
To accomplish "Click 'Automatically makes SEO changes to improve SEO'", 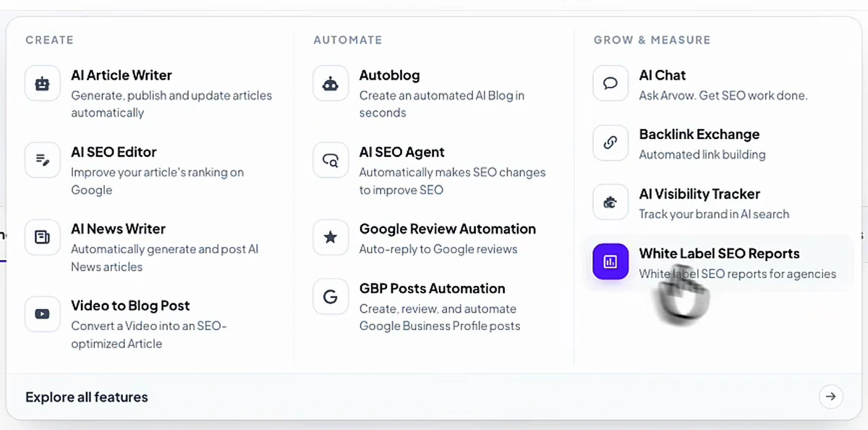I will click(452, 181).
